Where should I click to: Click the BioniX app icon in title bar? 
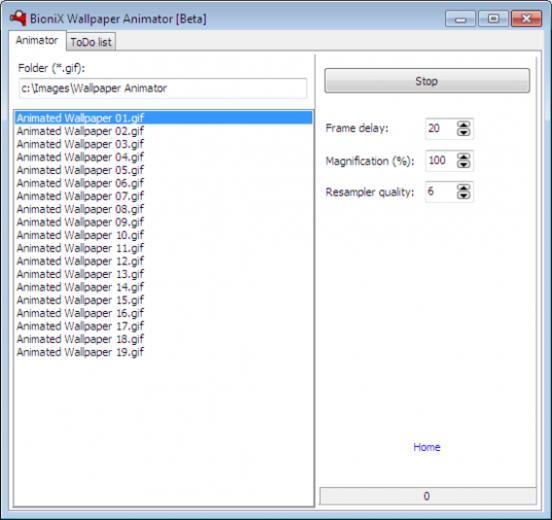click(18, 18)
